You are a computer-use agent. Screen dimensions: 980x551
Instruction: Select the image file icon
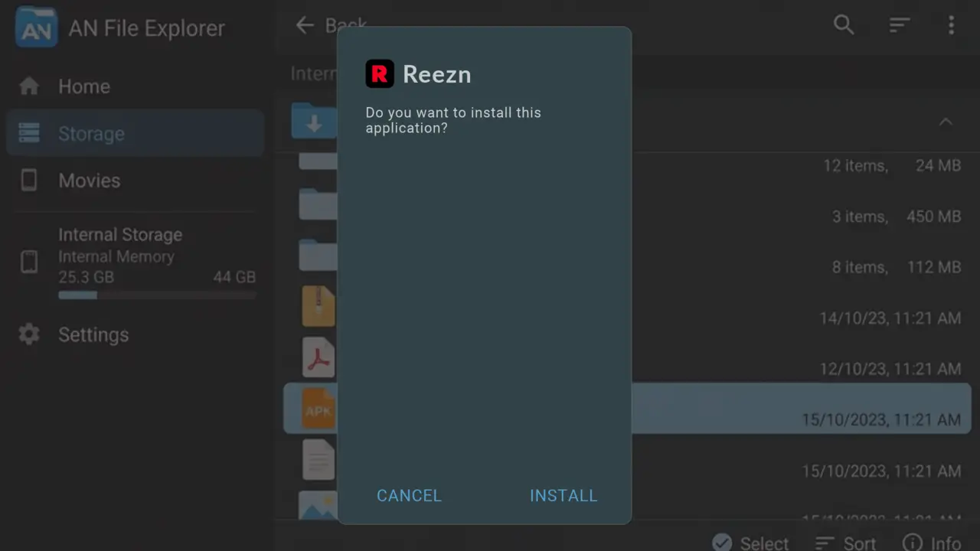pyautogui.click(x=318, y=505)
